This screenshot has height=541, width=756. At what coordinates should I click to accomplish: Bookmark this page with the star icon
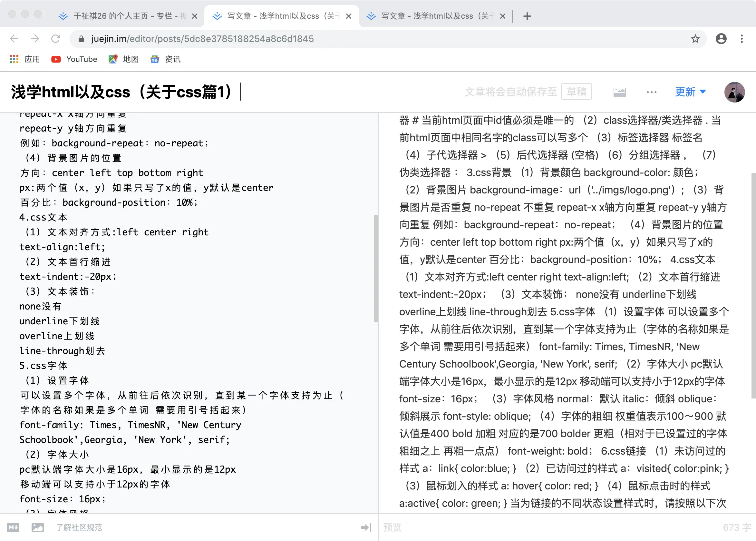(695, 39)
